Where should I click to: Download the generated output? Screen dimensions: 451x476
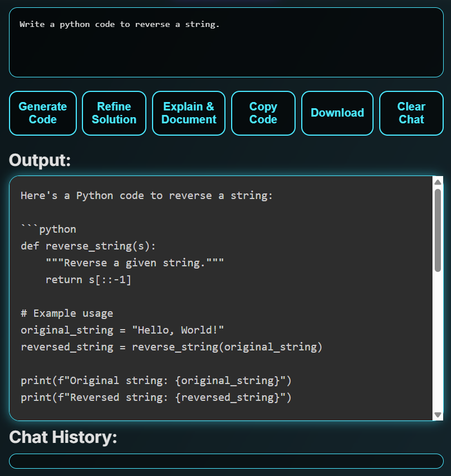point(337,113)
